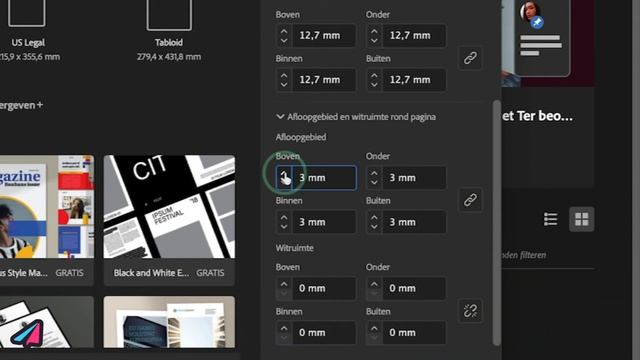Screen dimensions: 640x360
Task: Decrease the margin Onder value with down arrow
Action: tap(374, 40)
